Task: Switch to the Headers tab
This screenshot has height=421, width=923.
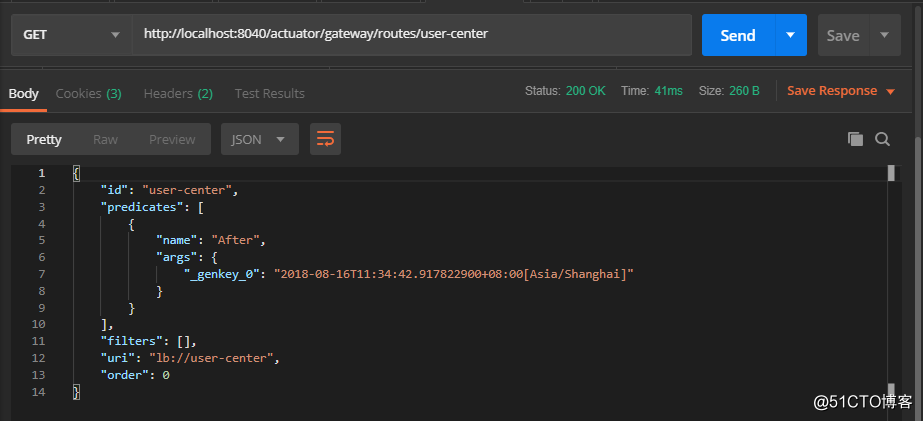Action: coord(178,93)
